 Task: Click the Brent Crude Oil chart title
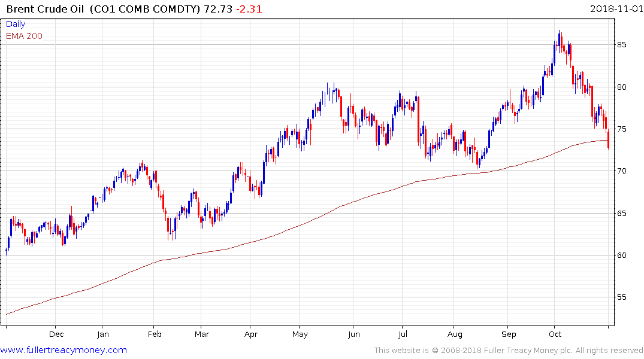point(45,9)
